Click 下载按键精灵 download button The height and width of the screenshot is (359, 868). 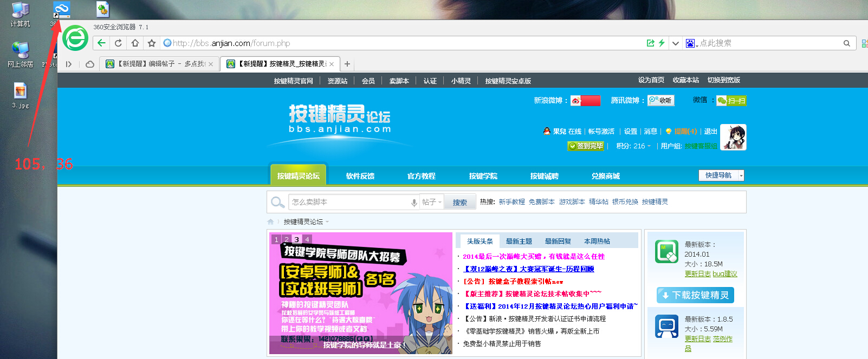695,295
